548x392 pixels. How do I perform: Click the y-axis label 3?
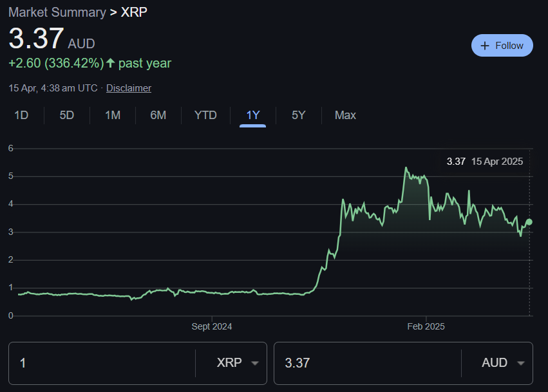coord(11,232)
